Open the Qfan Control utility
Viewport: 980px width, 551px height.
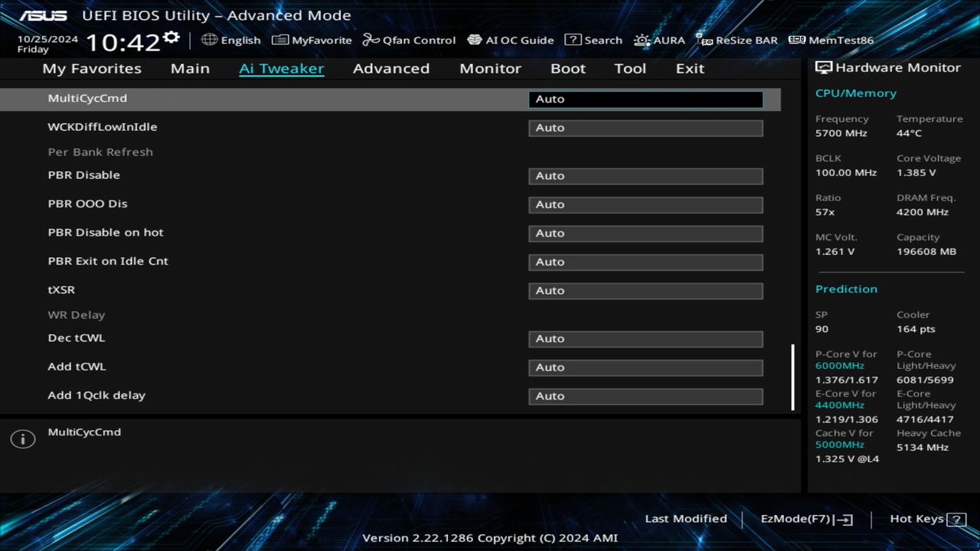(409, 40)
